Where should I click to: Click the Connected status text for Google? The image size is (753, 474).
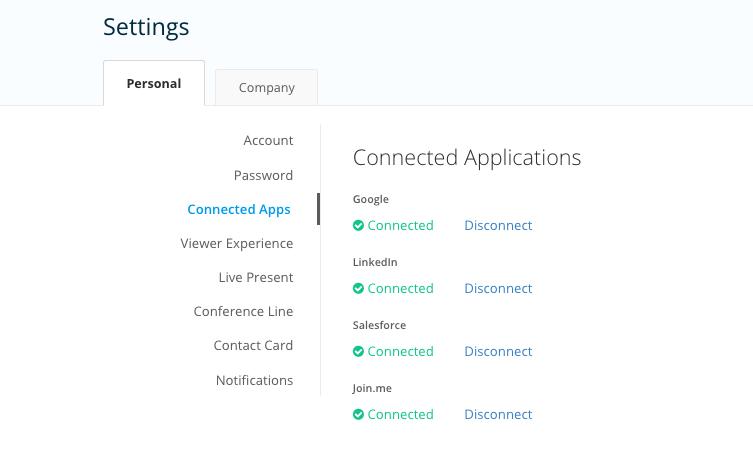point(401,225)
